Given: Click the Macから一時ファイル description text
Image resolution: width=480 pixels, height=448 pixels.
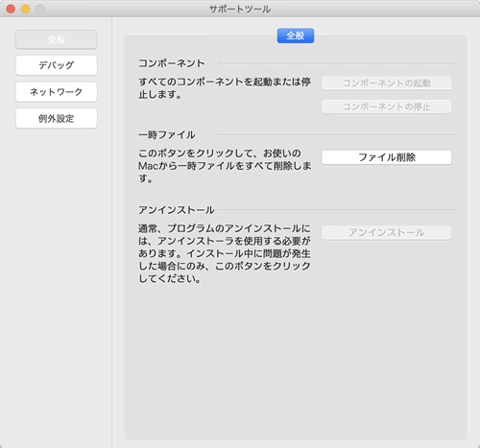Looking at the screenshot, I should pos(225,166).
